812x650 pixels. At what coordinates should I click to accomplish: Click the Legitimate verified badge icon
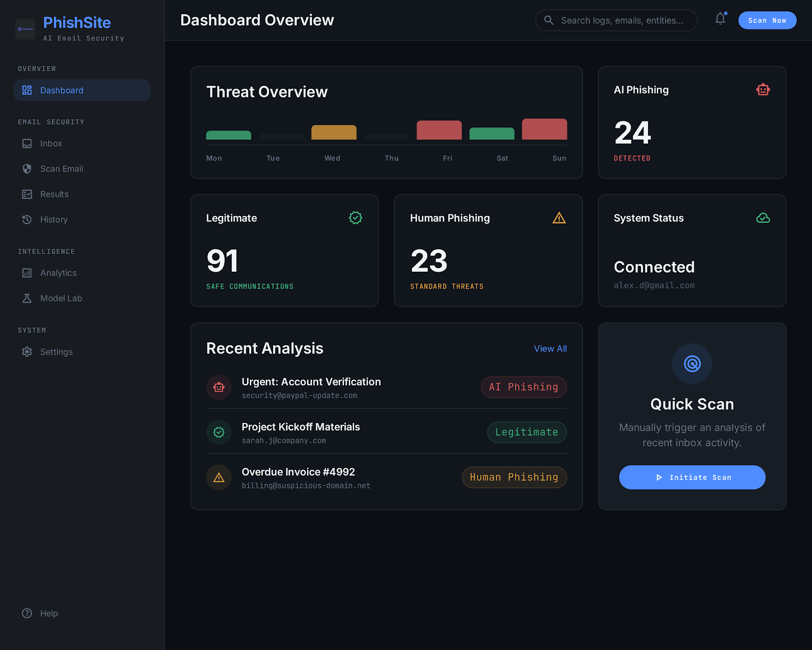tap(355, 218)
